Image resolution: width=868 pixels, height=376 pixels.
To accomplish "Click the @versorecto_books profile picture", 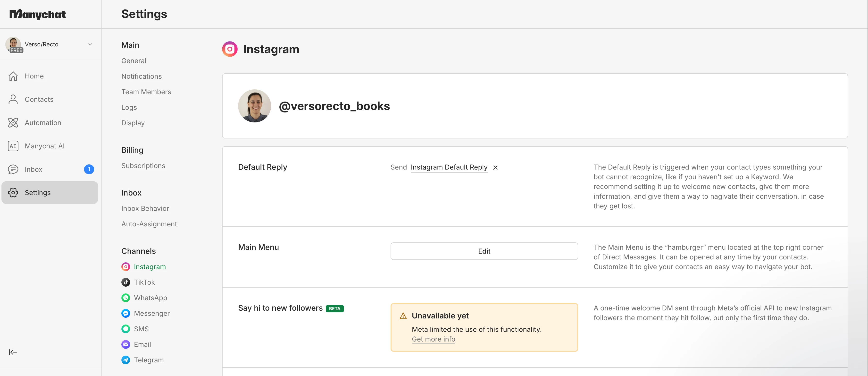I will (254, 106).
